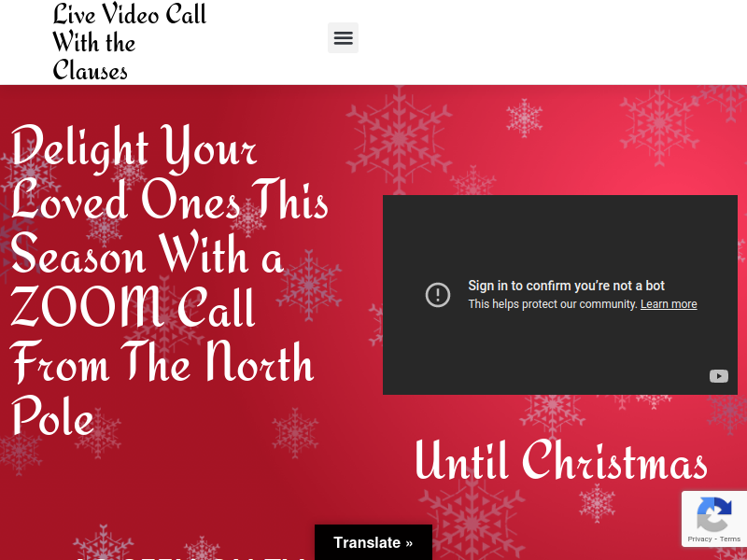Open the reCAPTCHA Privacy link
Screen dimensions: 747x560
[699, 539]
